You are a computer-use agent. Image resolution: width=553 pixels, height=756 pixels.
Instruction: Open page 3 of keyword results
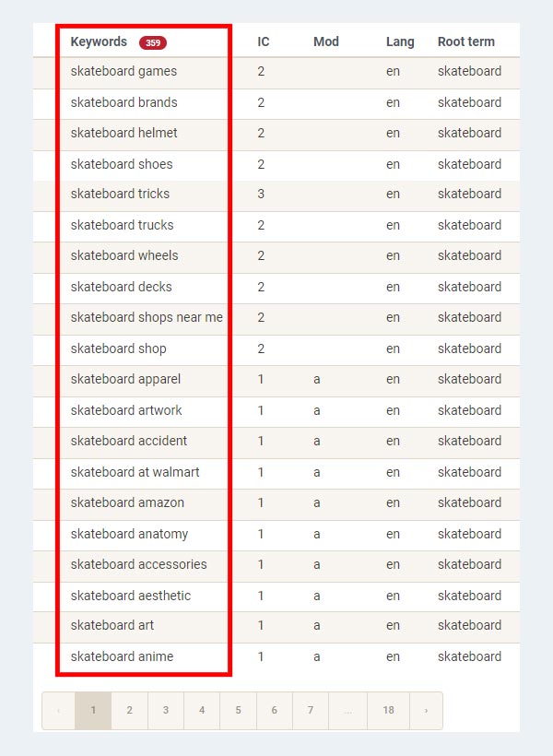166,711
